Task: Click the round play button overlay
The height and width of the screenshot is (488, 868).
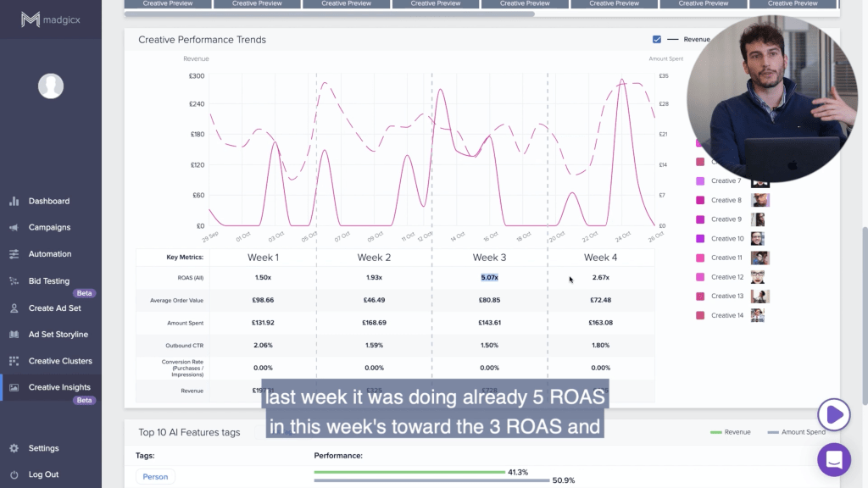Action: (834, 414)
